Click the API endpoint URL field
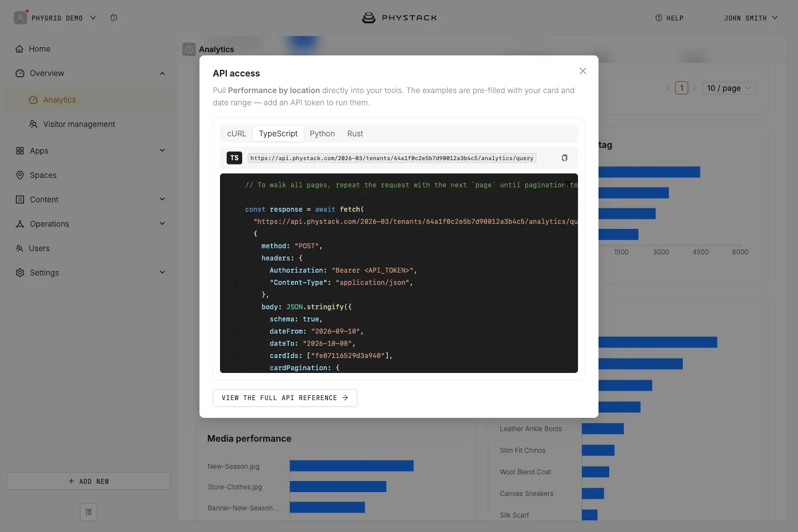 [x=392, y=158]
